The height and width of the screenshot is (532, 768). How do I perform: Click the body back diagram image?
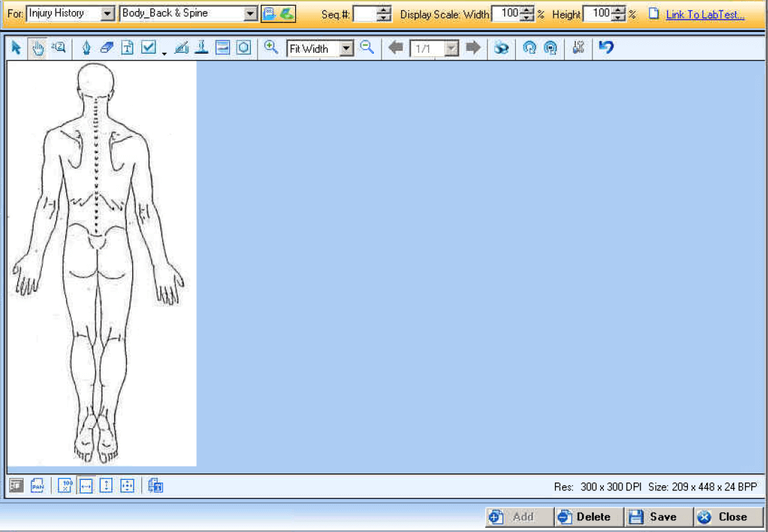[x=102, y=263]
